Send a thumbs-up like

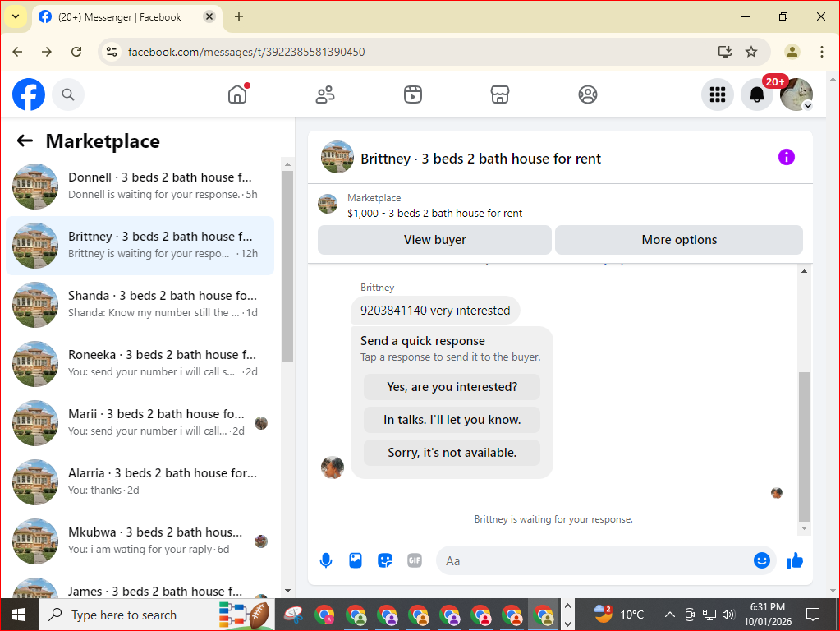[795, 561]
